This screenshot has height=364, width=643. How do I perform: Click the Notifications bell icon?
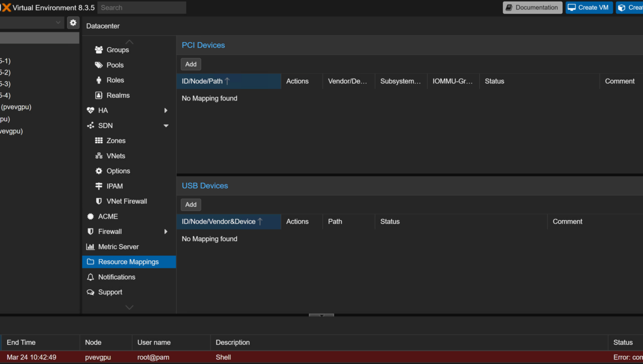click(91, 277)
